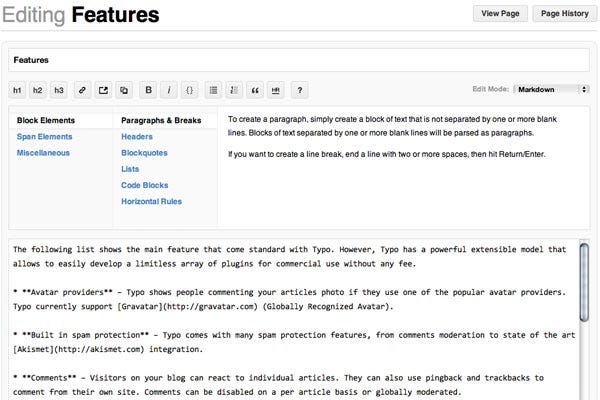Click the editor's vertical scrollbar thumb
This screenshot has width=600, height=400.
tap(584, 282)
